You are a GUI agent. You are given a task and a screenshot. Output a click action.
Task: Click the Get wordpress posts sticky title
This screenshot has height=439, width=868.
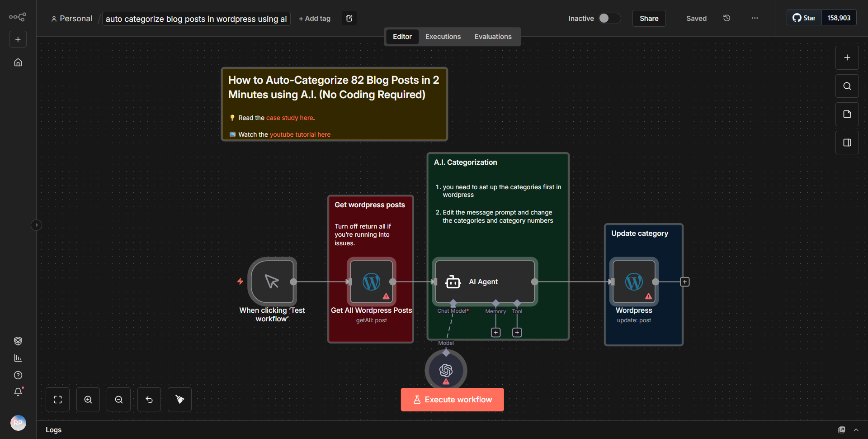click(x=369, y=205)
